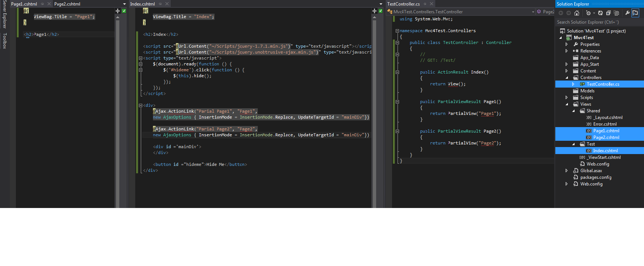
Task: Click the Back arrow in Solution Explorer toolbar
Action: point(561,13)
